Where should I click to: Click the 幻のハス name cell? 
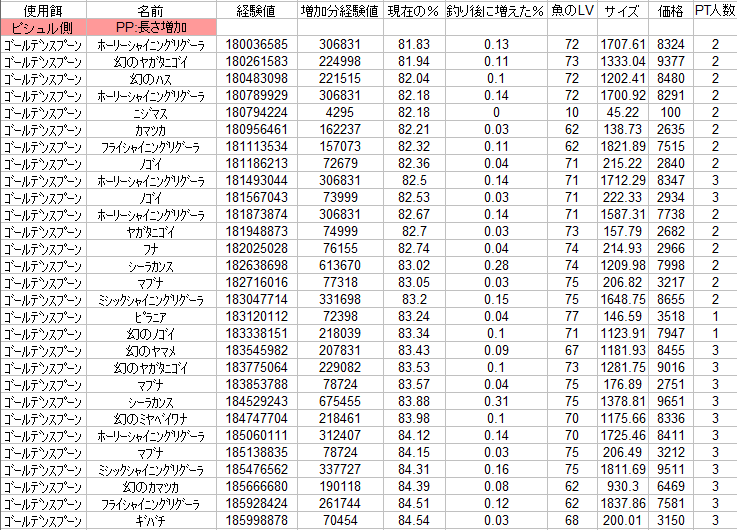pyautogui.click(x=152, y=78)
